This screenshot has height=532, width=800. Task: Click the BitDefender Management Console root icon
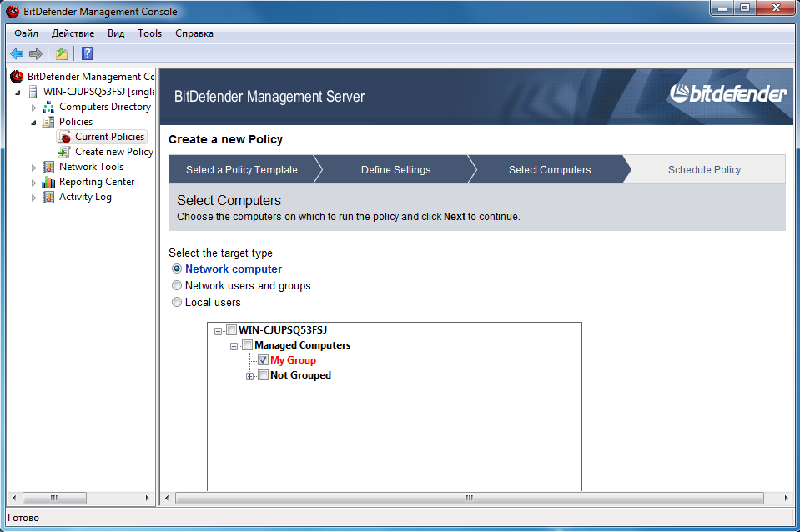[17, 77]
